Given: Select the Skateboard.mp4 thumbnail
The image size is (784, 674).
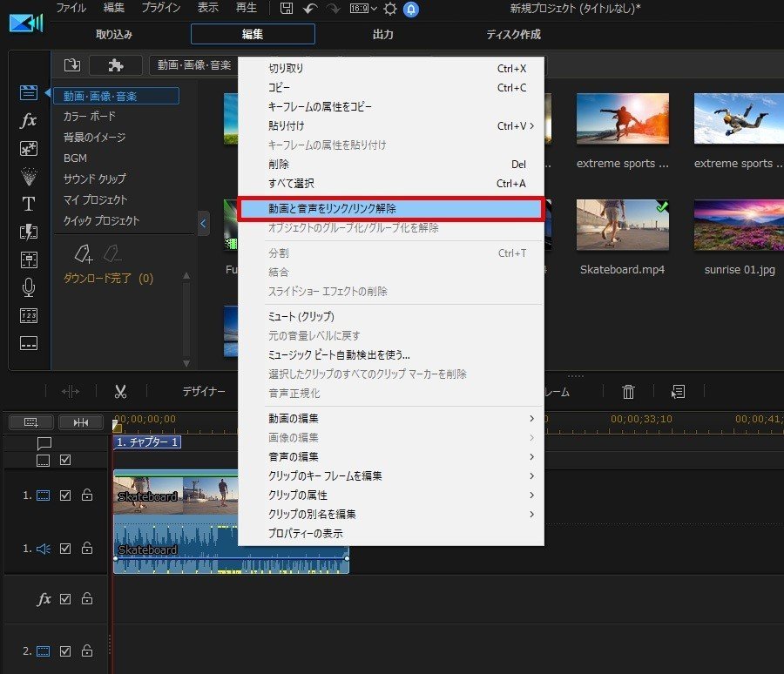Looking at the screenshot, I should [x=622, y=224].
